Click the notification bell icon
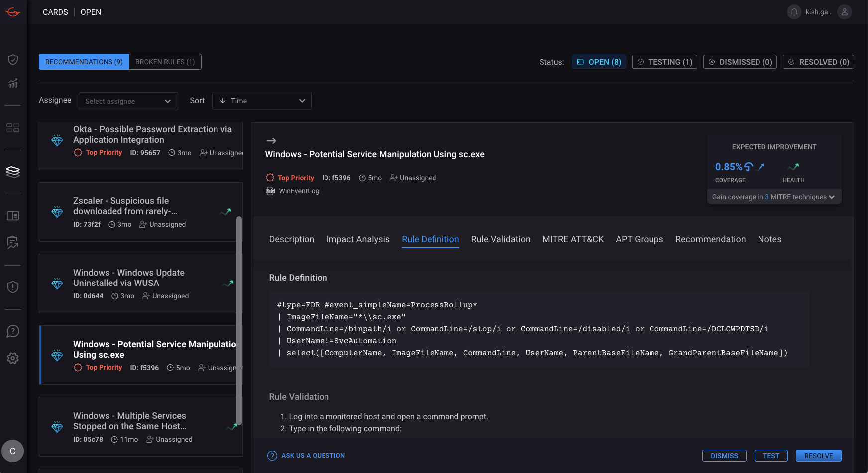868x473 pixels. click(x=794, y=12)
